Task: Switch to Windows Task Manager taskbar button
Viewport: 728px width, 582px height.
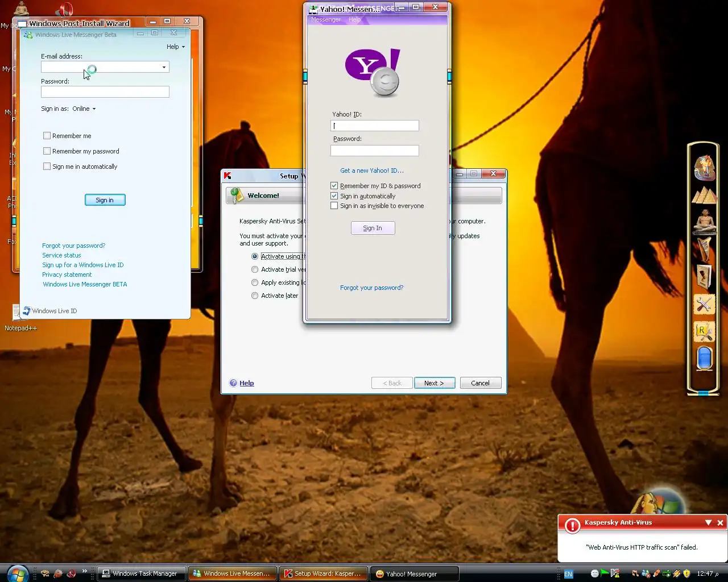Action: pyautogui.click(x=142, y=573)
